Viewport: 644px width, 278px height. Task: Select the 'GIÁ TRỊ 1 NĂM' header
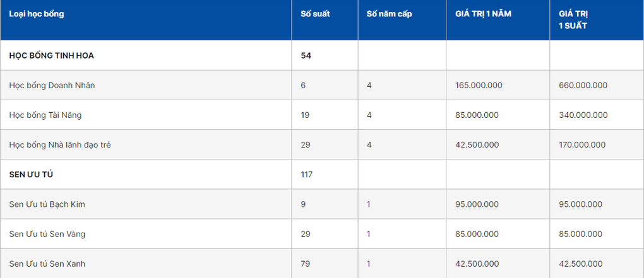coord(484,14)
